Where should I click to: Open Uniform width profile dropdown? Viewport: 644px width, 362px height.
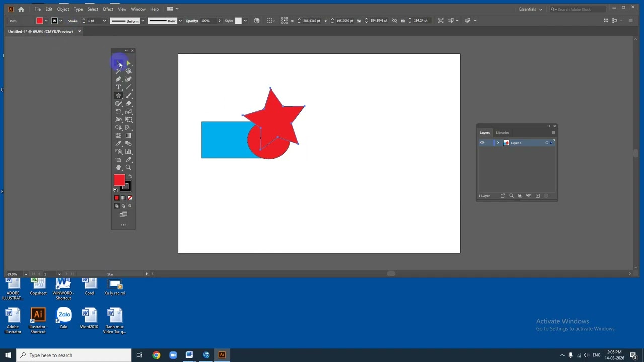point(143,21)
